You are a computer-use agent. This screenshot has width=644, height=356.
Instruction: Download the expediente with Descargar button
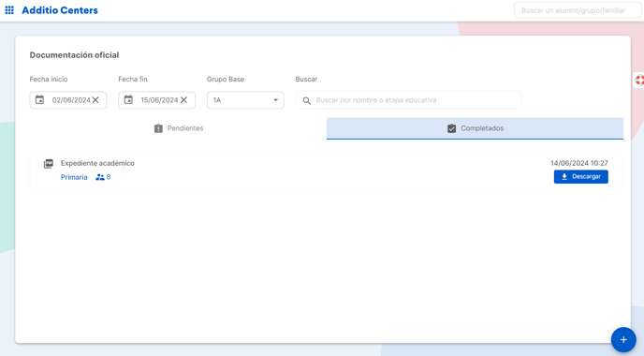coord(580,177)
